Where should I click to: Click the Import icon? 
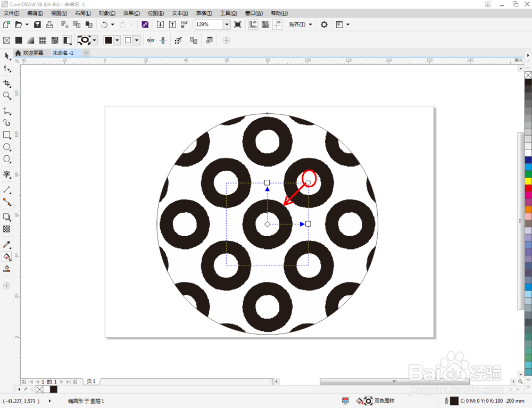[x=160, y=24]
